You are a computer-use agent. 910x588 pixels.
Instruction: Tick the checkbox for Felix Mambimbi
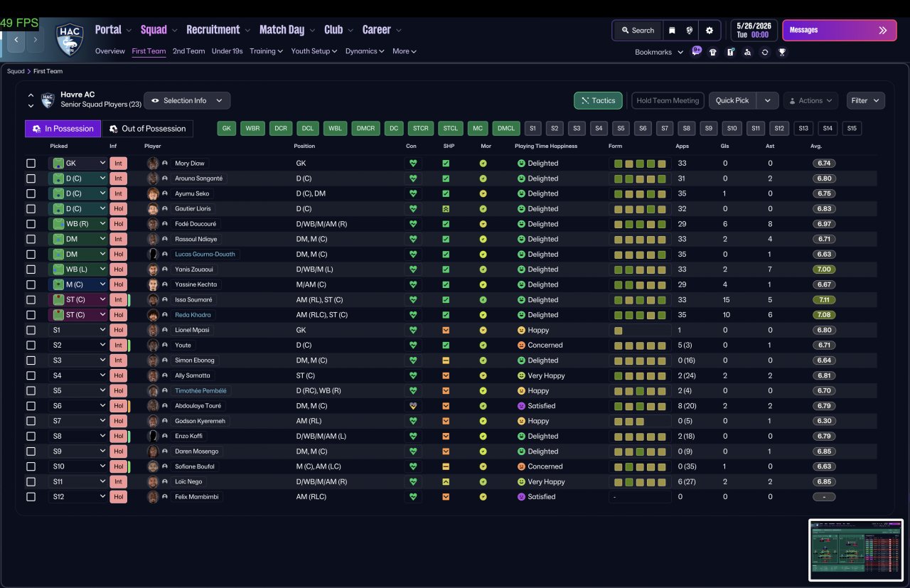[31, 497]
